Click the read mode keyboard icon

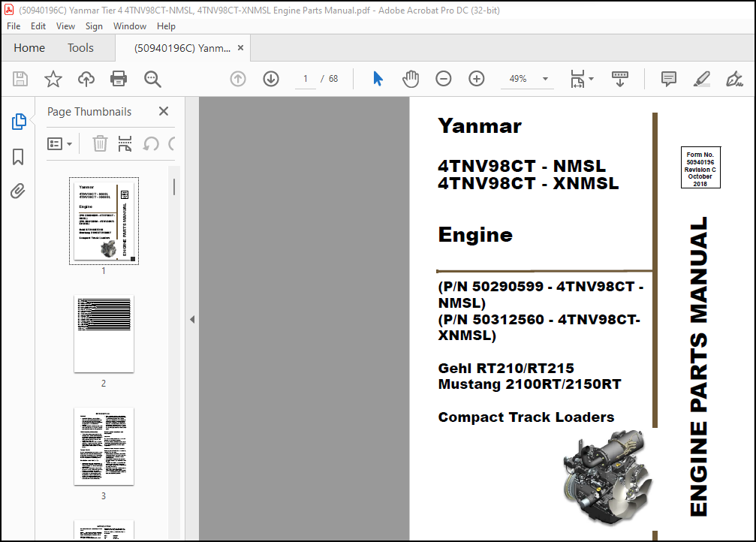(x=620, y=79)
